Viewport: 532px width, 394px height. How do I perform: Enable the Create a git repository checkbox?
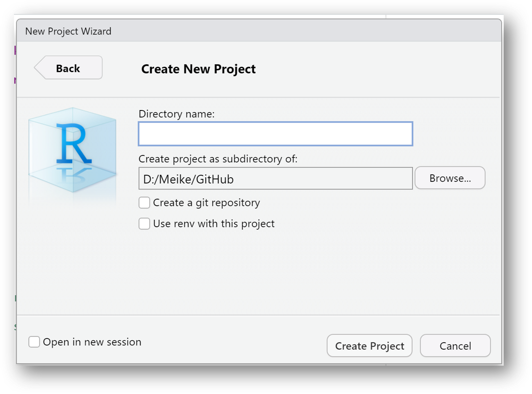tap(144, 202)
